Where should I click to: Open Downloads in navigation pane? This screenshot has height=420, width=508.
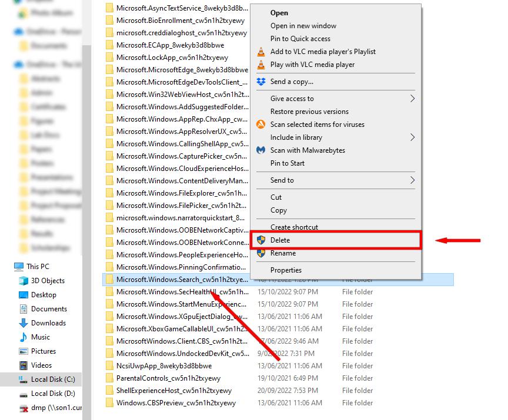click(49, 323)
